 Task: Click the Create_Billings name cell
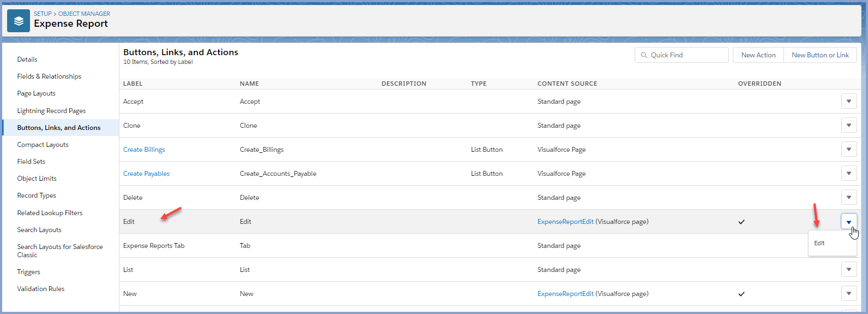point(262,150)
